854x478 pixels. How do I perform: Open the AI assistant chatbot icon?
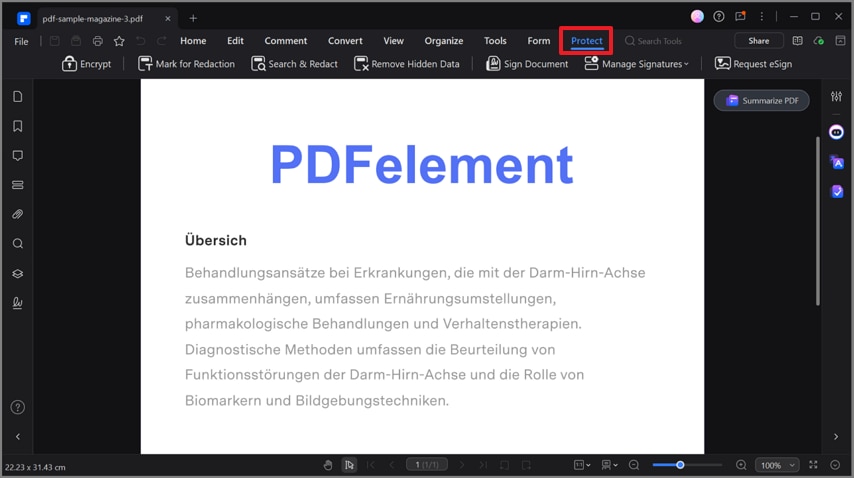836,132
